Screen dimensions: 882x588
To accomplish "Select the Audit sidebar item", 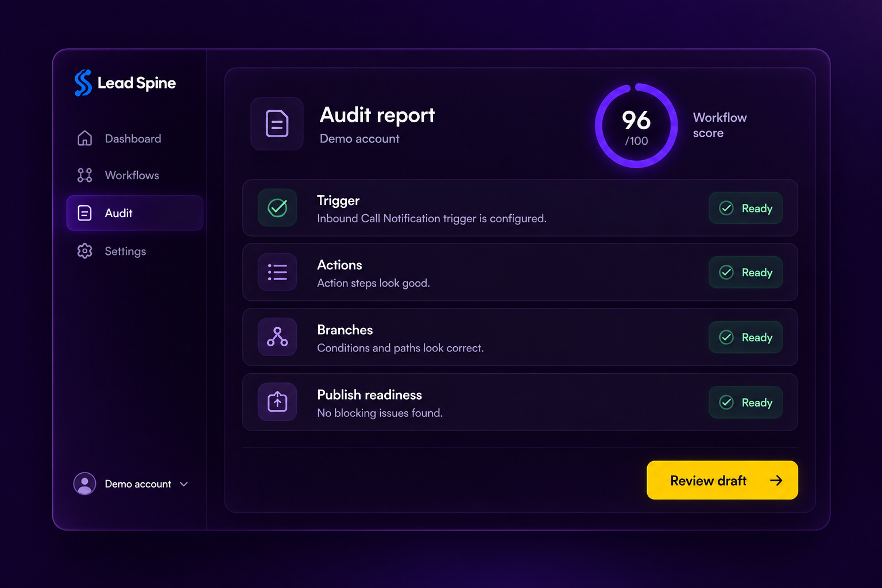I will pyautogui.click(x=135, y=213).
